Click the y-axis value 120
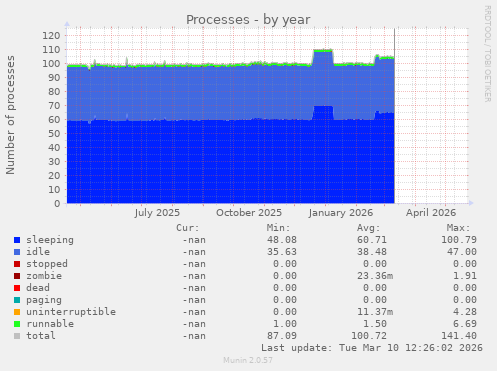 tap(51, 36)
